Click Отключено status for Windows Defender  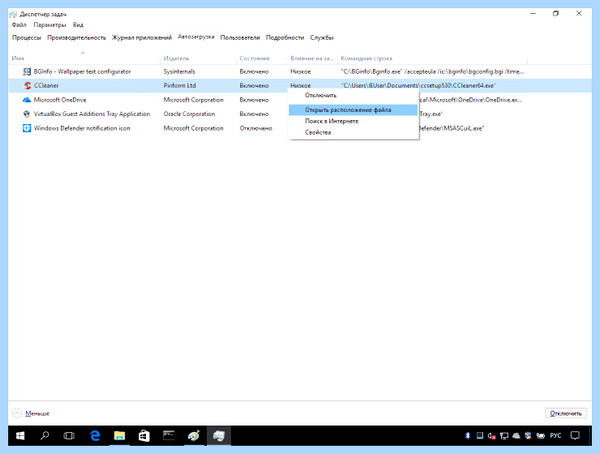256,128
